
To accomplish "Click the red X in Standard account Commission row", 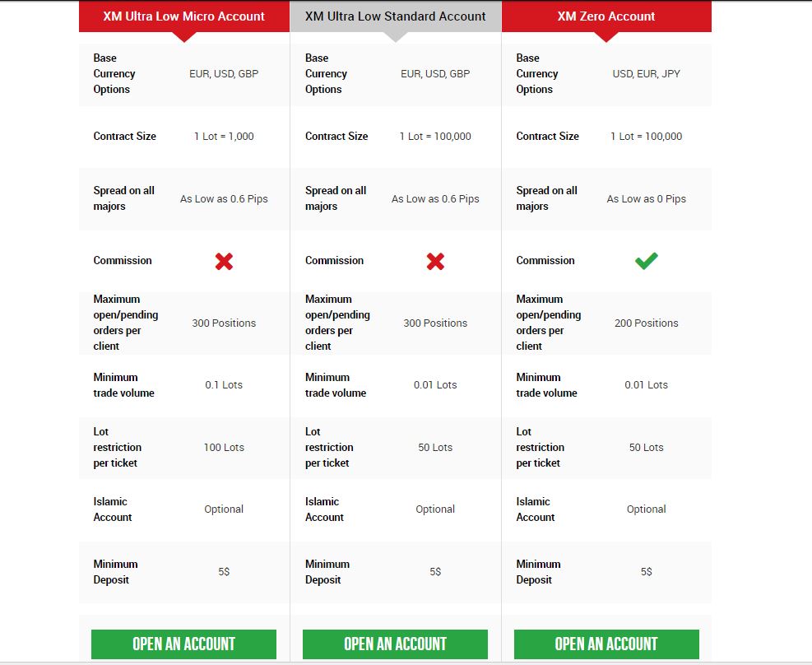I will 435,261.
